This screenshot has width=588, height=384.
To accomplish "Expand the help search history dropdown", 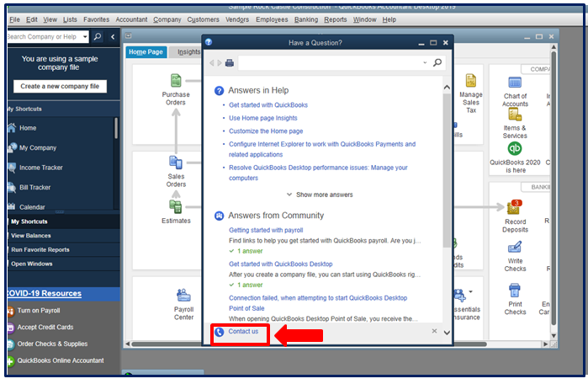I will tap(425, 62).
